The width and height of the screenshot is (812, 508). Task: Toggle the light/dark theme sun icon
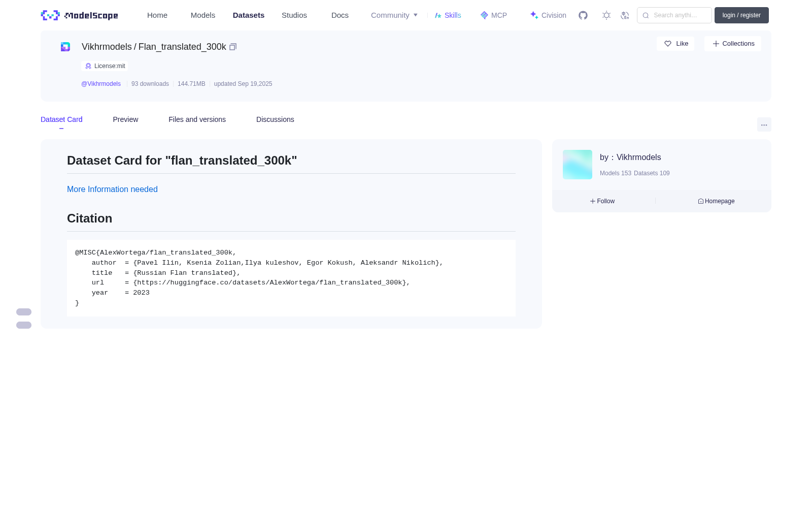tap(606, 15)
